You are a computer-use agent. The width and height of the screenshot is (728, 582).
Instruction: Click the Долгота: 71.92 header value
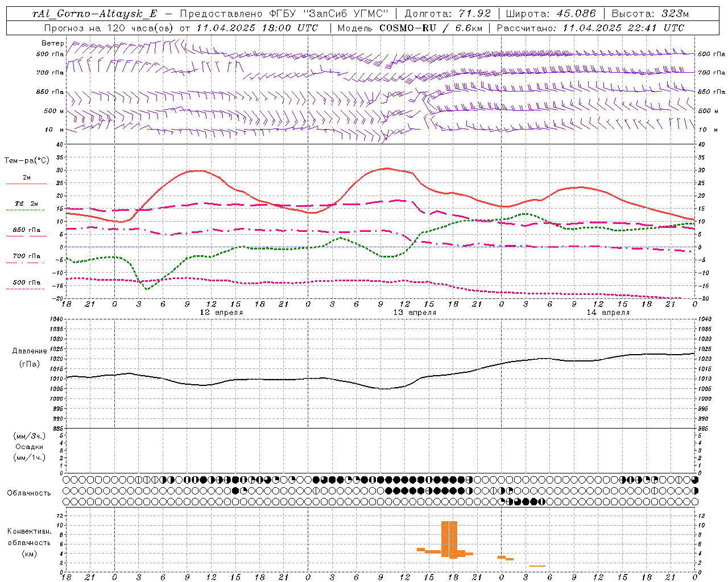coord(448,14)
